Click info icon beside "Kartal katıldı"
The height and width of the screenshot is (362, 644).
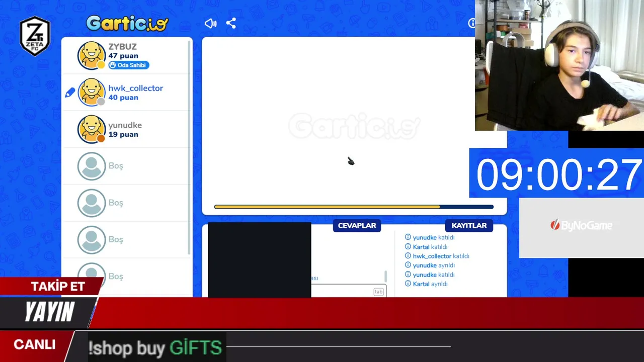(408, 247)
